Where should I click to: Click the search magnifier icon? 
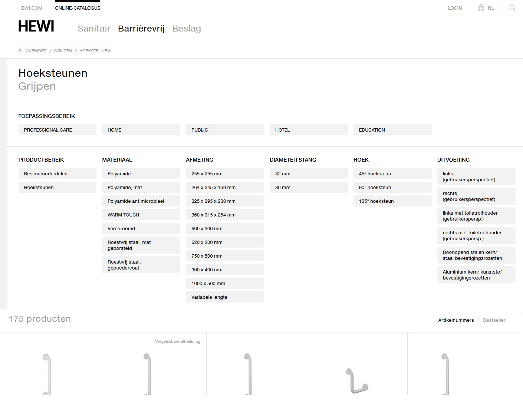click(x=512, y=8)
